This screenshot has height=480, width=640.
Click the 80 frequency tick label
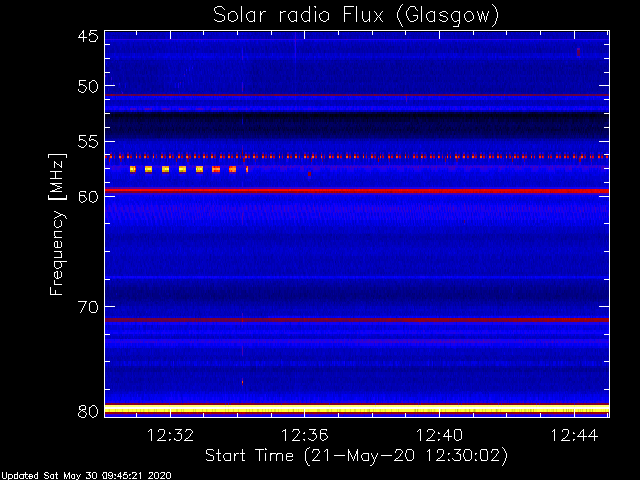click(x=88, y=411)
